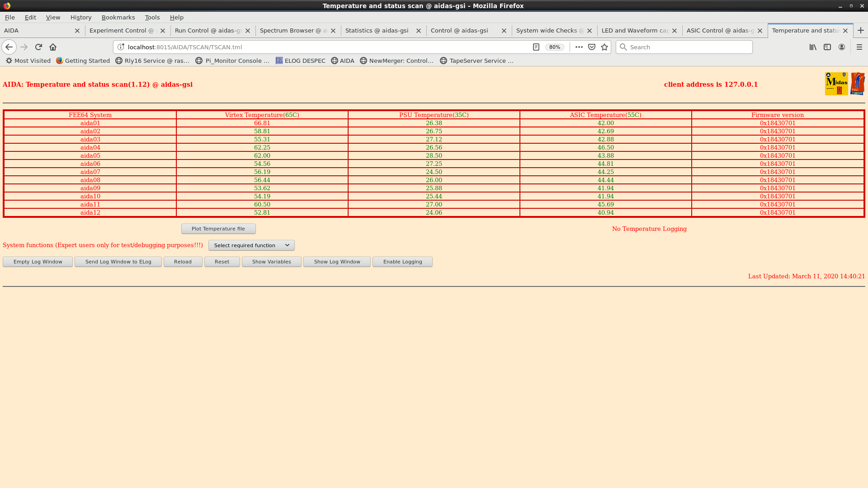Screen dimensions: 868x488
Task: Click Show Log Window button
Action: click(337, 262)
